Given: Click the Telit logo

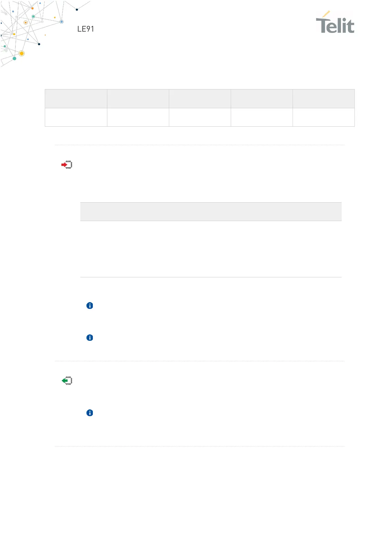Looking at the screenshot, I should pos(335,22).
